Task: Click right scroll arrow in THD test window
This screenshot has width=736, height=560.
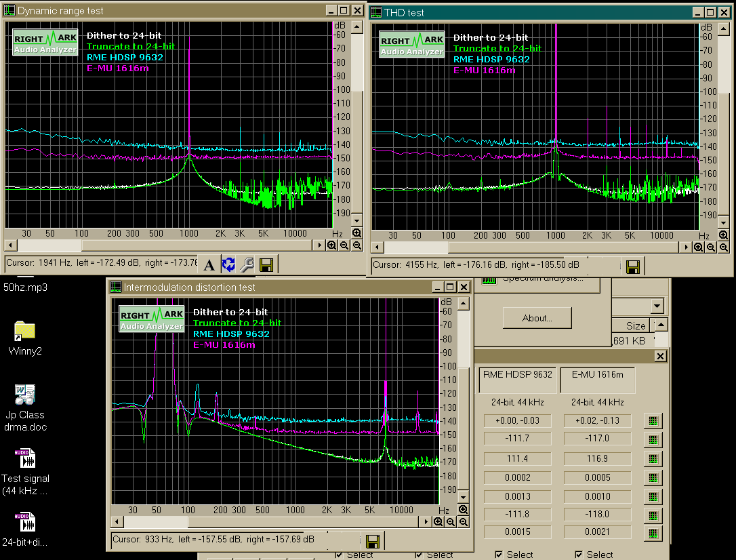Action: click(686, 247)
